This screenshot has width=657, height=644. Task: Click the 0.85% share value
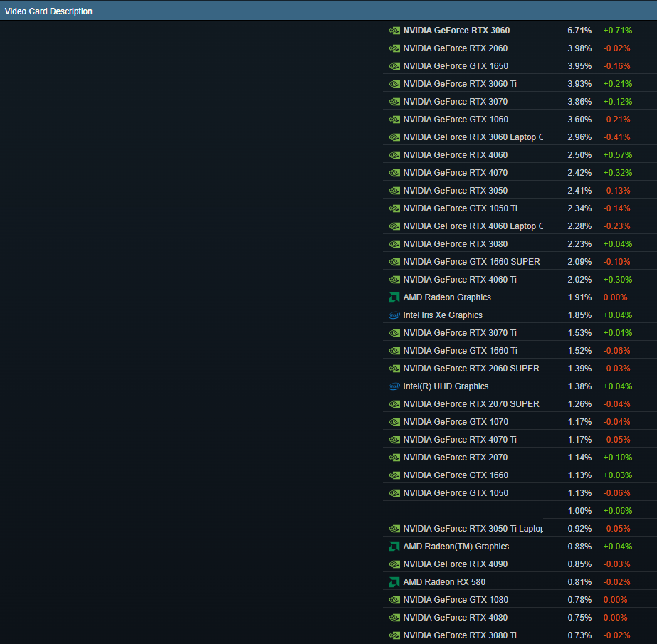coord(579,564)
